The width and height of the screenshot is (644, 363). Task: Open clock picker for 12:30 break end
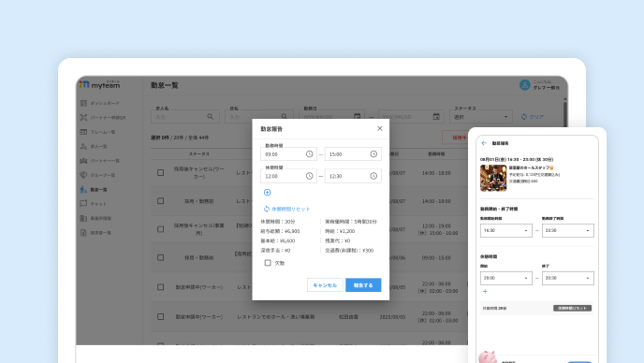coord(373,176)
